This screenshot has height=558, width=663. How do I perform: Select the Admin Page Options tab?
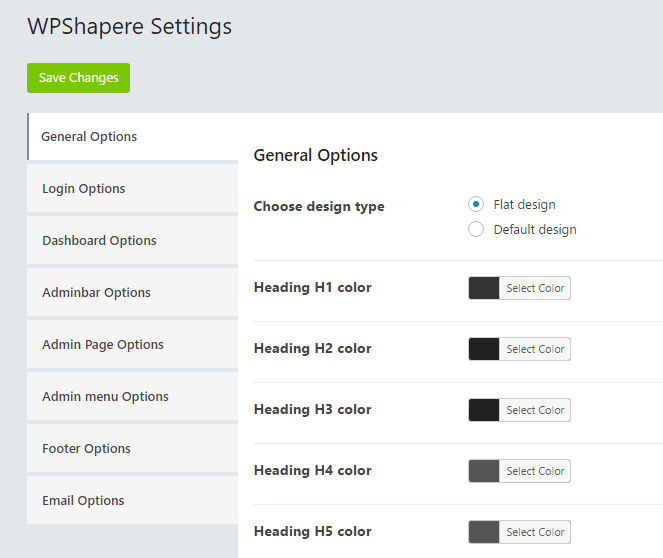tap(132, 344)
